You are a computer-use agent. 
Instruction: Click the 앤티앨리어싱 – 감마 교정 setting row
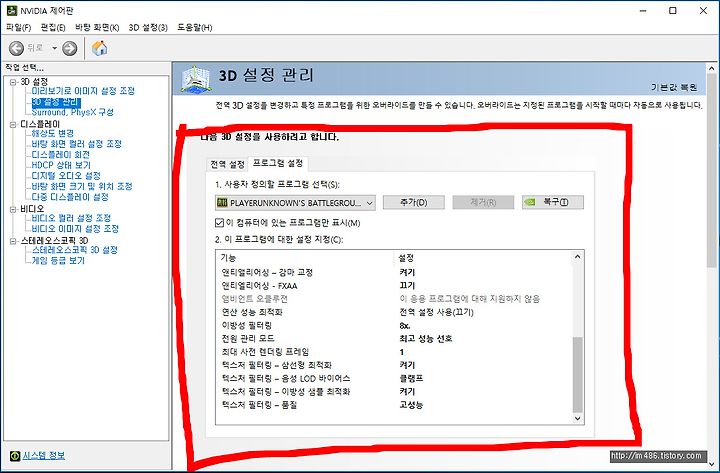tap(394, 272)
